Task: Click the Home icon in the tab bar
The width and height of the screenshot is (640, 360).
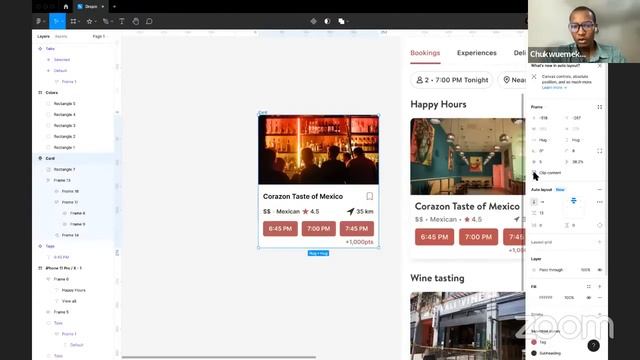Action: (x=66, y=7)
